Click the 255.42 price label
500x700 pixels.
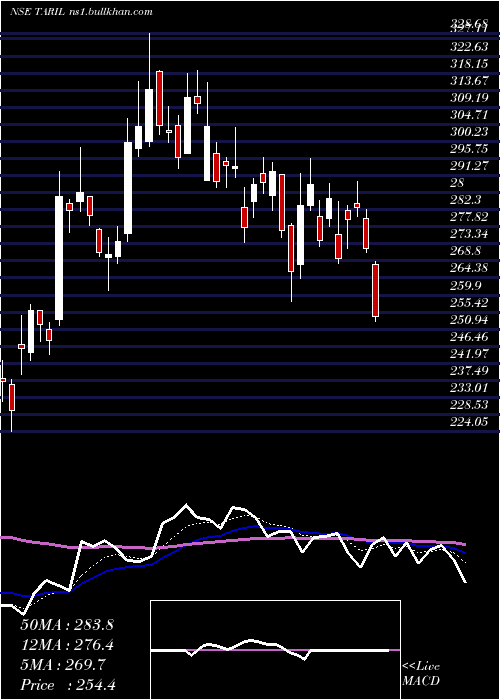pyautogui.click(x=469, y=302)
